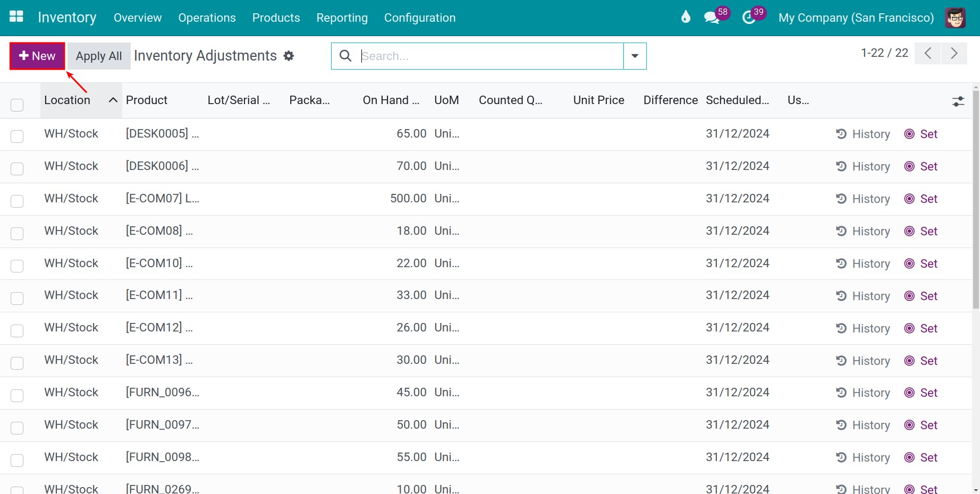980x494 pixels.
Task: Go to previous page arrow
Action: tap(928, 53)
